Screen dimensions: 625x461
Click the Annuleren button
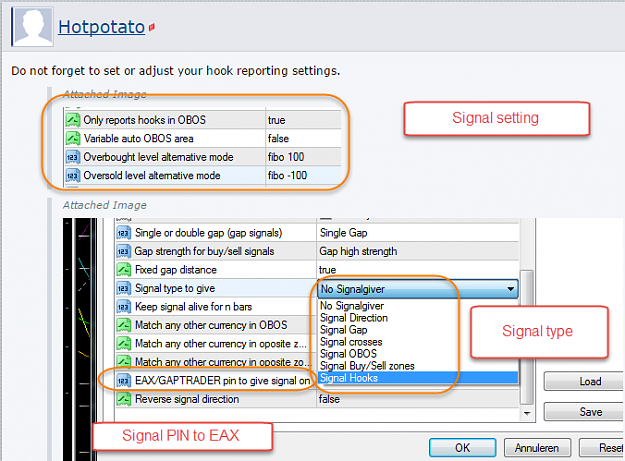point(537,448)
